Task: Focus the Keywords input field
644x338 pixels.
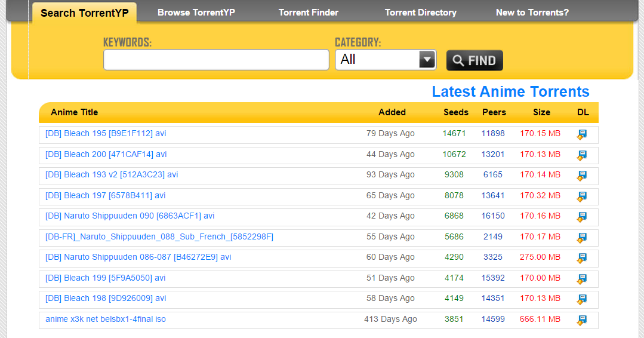Action: click(x=216, y=60)
